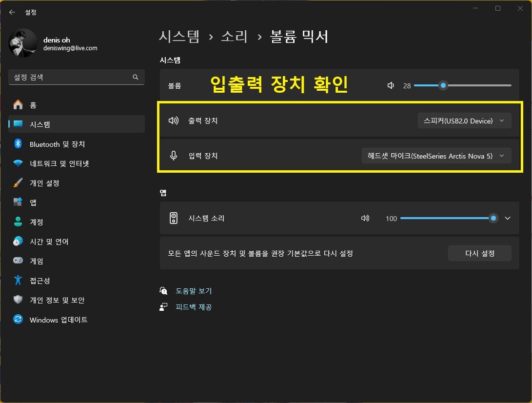The width and height of the screenshot is (532, 403).
Task: Click the back arrow icon
Action: click(12, 12)
